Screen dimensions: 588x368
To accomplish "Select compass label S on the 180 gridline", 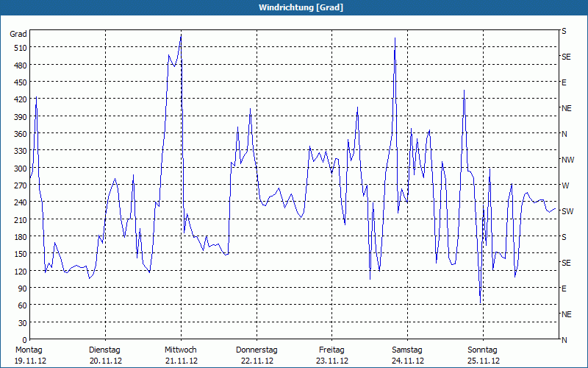I will [x=564, y=237].
